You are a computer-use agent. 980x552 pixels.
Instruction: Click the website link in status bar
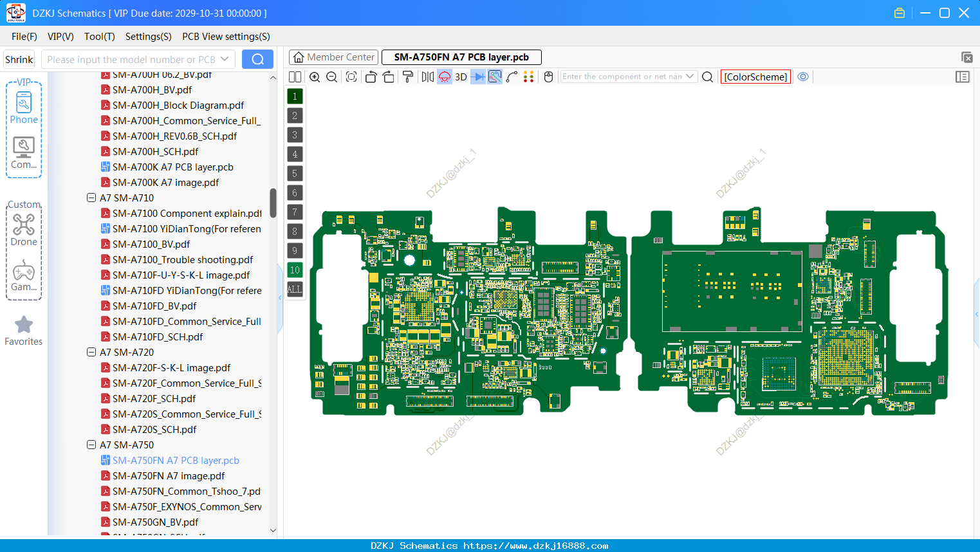click(x=536, y=546)
